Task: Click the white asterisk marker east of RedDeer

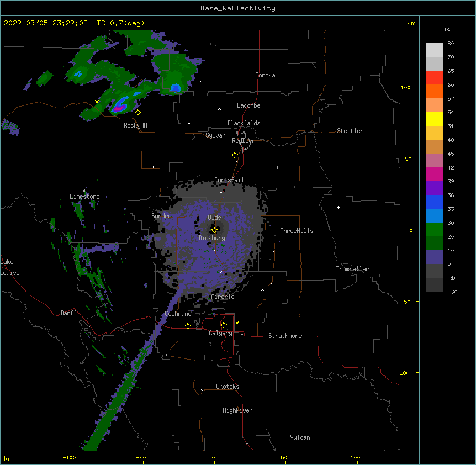Action: tap(277, 168)
